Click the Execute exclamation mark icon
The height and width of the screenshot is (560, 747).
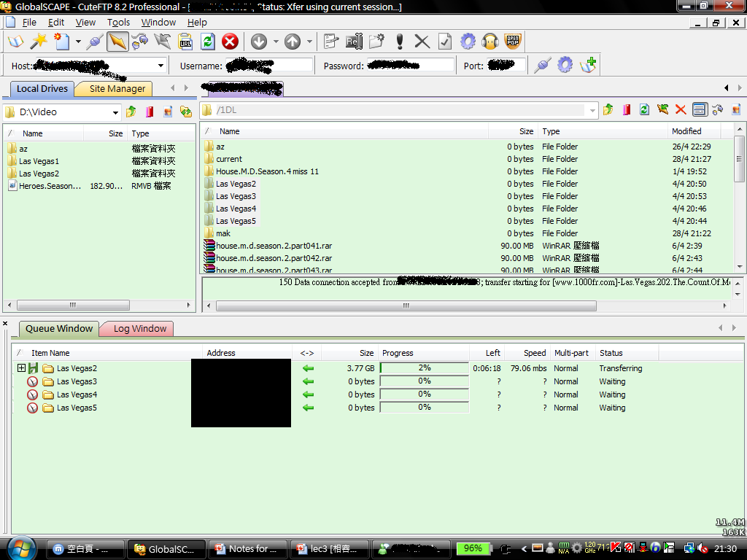click(399, 42)
